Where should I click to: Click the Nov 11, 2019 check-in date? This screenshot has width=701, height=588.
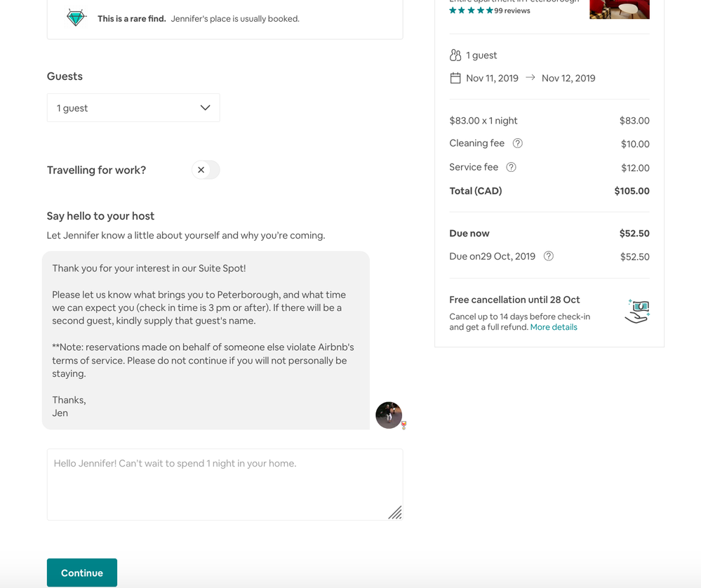[x=492, y=78]
